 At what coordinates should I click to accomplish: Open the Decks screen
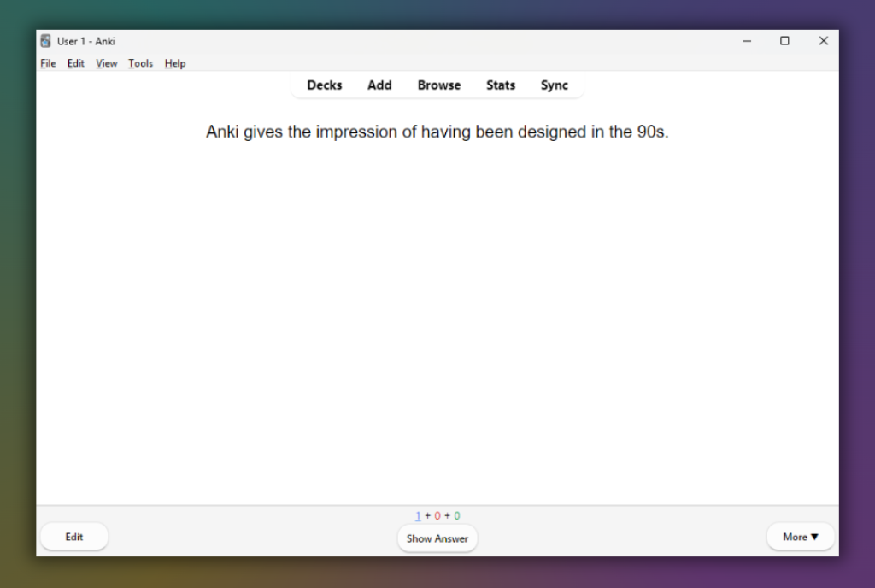(324, 85)
